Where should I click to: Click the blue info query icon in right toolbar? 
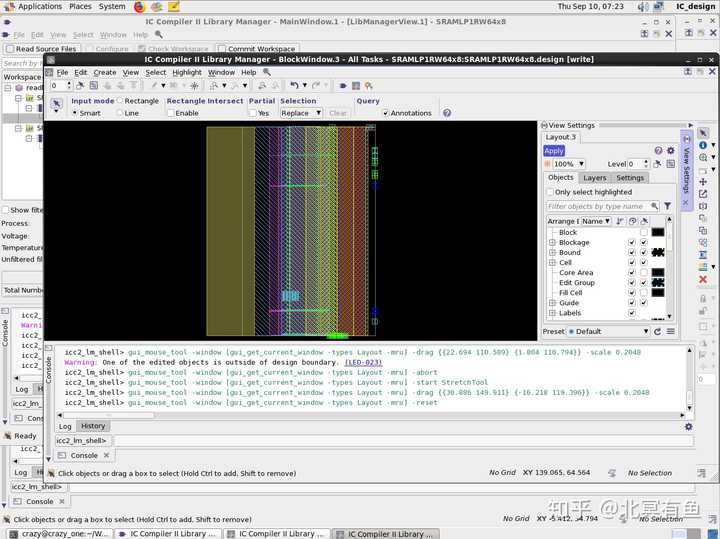(703, 145)
